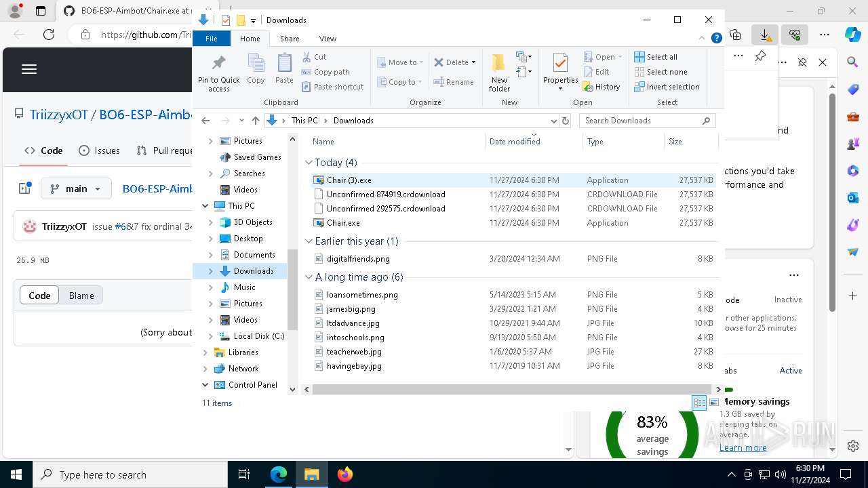Click the Properties icon in the ribbon
This screenshot has width=868, height=488.
(x=560, y=64)
